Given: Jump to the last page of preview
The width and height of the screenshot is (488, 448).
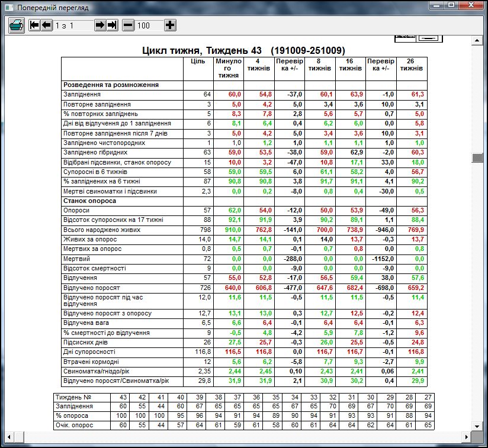Looking at the screenshot, I should point(112,25).
